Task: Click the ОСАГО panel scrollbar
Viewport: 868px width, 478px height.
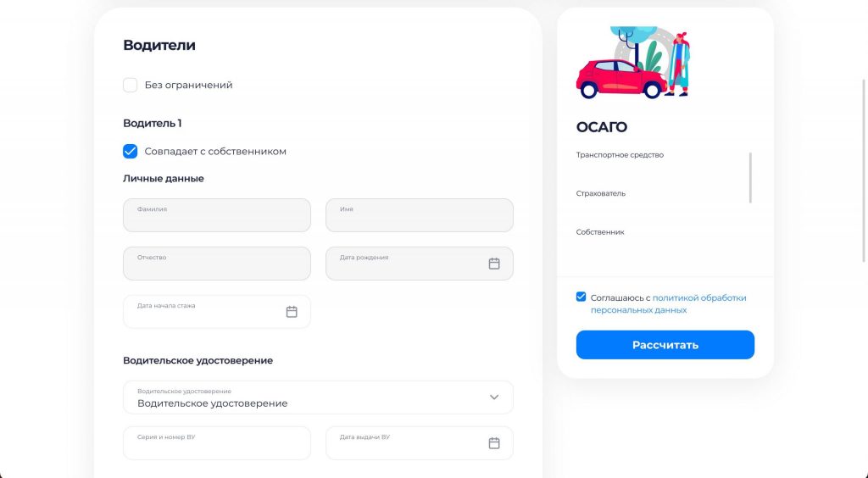Action: coord(751,178)
